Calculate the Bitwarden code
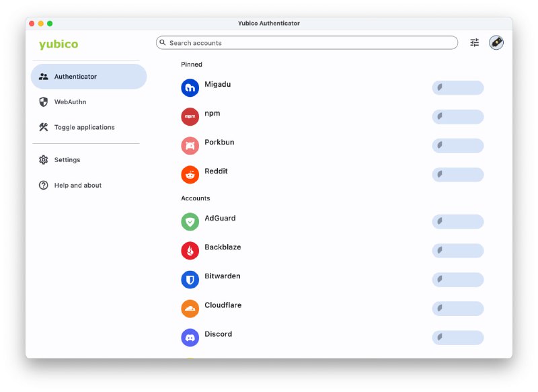This screenshot has height=392, width=538. click(458, 280)
